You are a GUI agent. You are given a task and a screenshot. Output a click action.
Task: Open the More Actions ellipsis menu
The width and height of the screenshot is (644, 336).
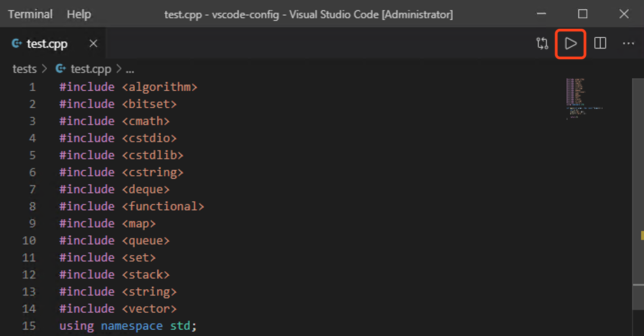[628, 44]
